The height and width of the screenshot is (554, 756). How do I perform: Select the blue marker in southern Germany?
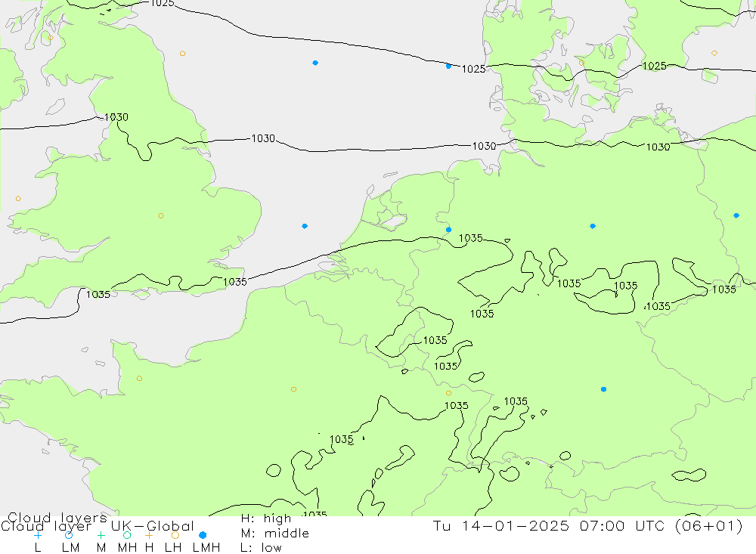coord(603,389)
